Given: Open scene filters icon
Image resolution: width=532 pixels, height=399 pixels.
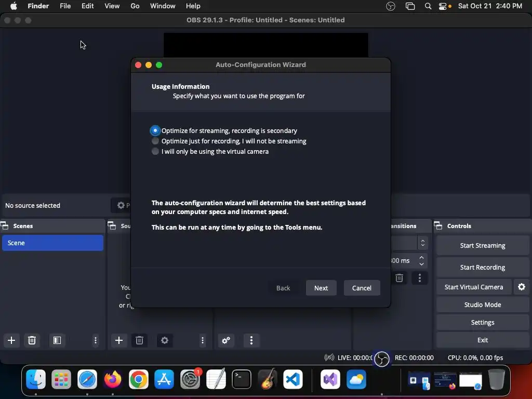Looking at the screenshot, I should [57, 340].
